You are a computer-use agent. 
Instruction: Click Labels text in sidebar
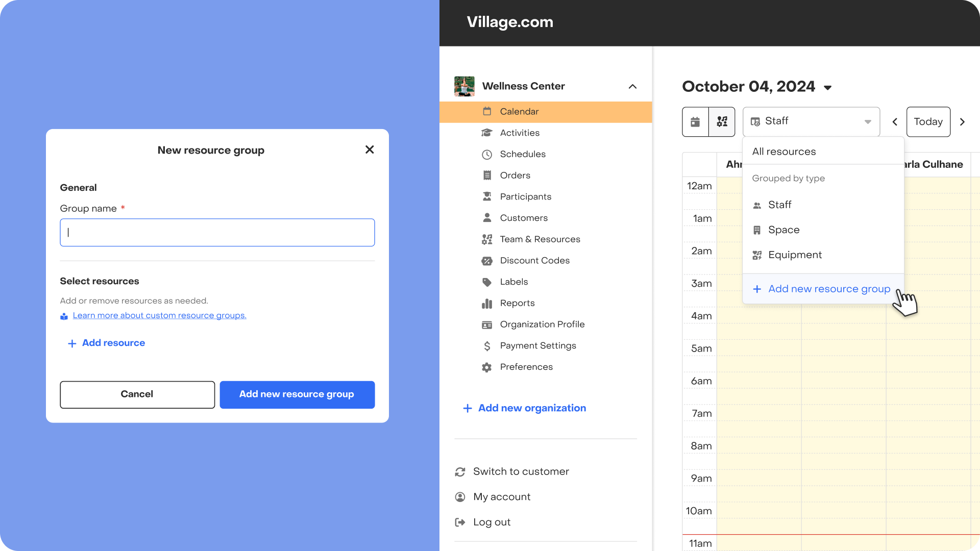514,282
